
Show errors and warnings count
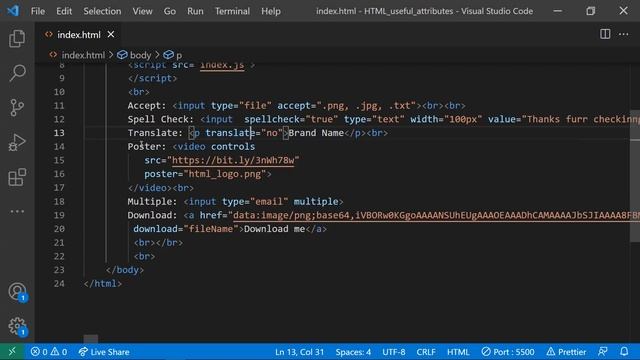[x=49, y=352]
